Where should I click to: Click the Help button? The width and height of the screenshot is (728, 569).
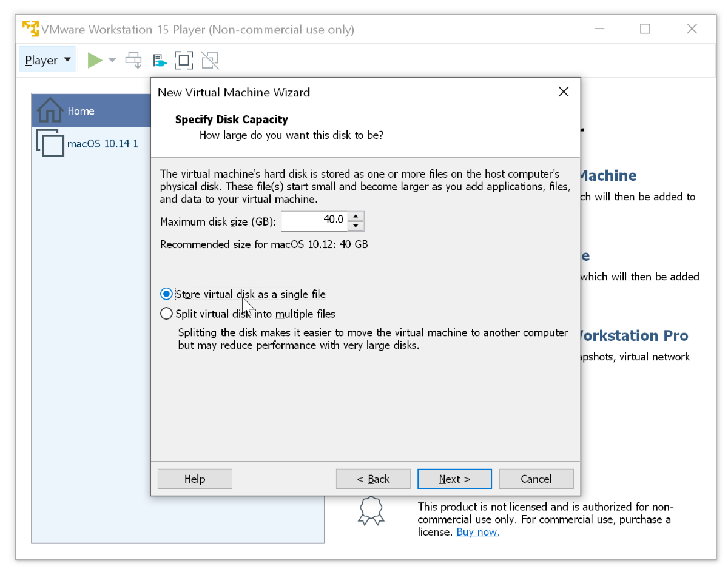pyautogui.click(x=195, y=479)
